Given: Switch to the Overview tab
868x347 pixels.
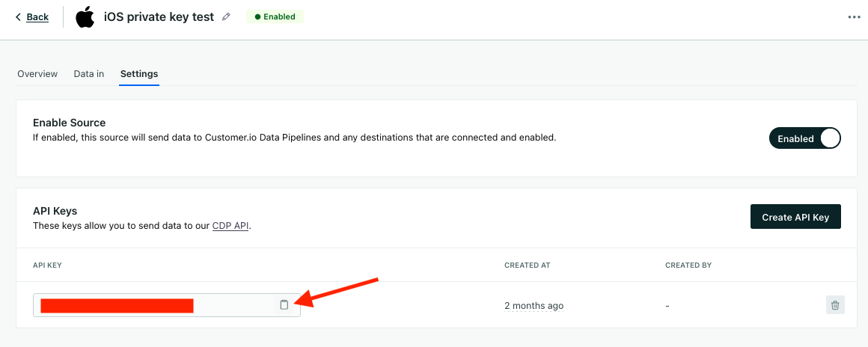Looking at the screenshot, I should pyautogui.click(x=37, y=74).
